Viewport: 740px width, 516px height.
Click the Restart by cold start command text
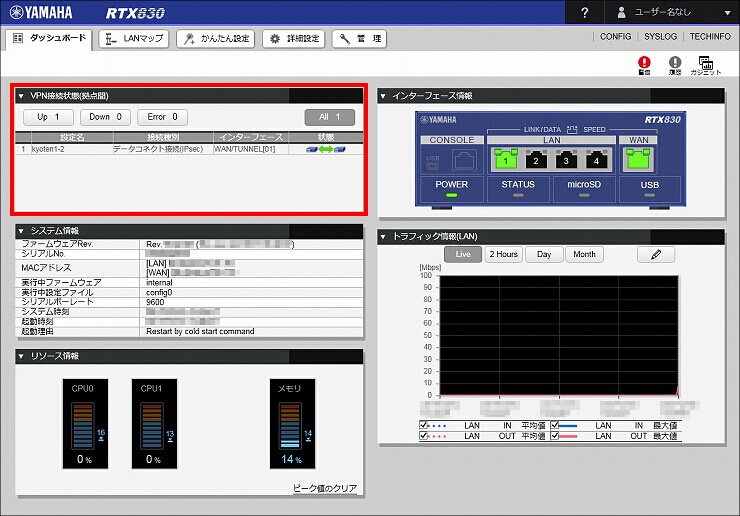(200, 331)
